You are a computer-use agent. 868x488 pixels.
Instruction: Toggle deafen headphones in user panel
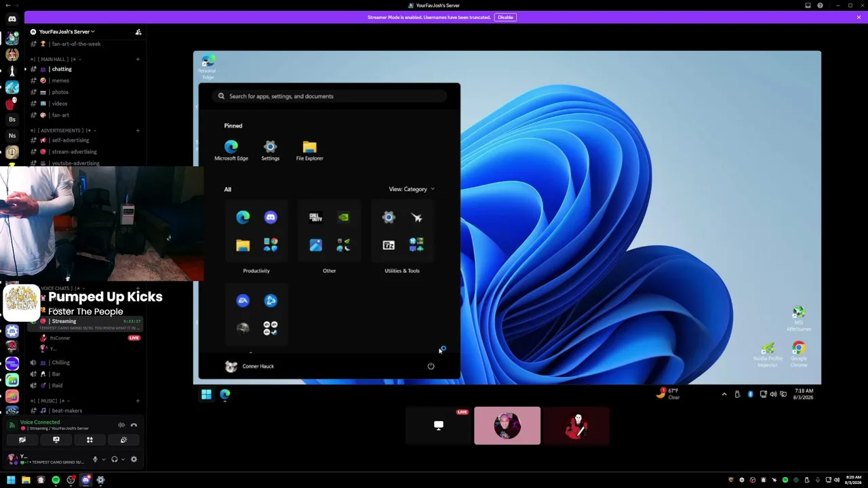coord(114,460)
